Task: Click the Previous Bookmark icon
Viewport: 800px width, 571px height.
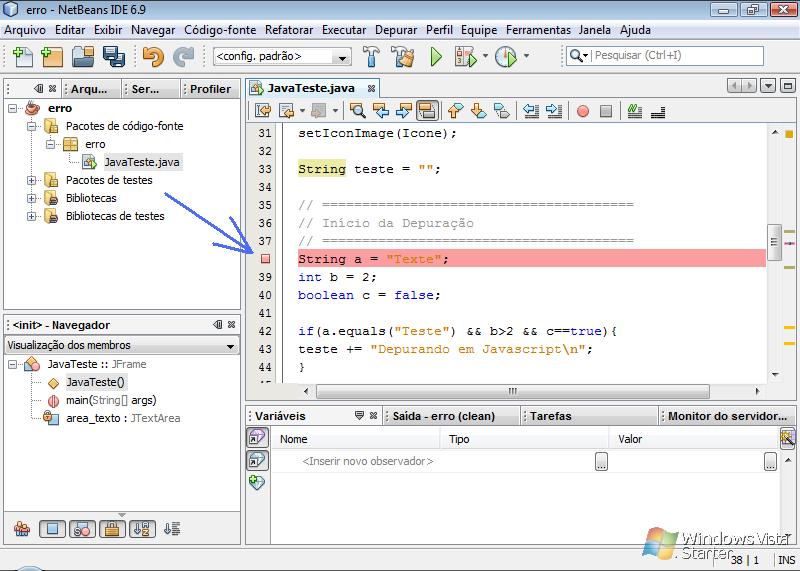Action: pyautogui.click(x=455, y=111)
